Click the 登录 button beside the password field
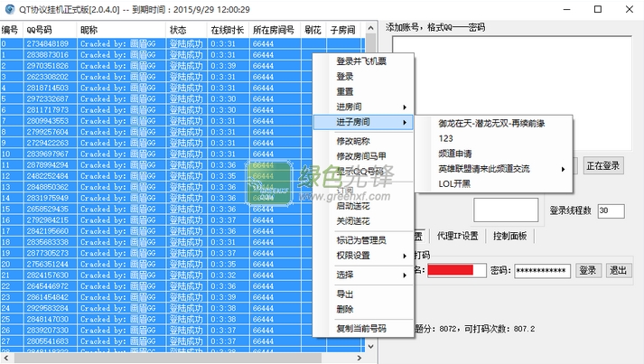 (588, 270)
